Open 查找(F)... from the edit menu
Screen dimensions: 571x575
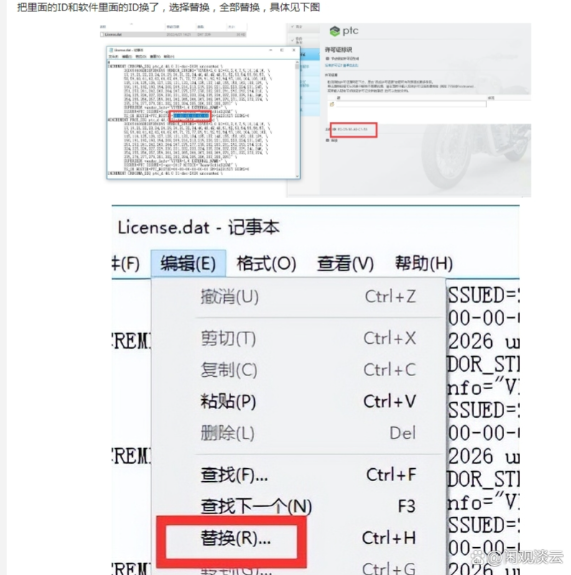299,475
